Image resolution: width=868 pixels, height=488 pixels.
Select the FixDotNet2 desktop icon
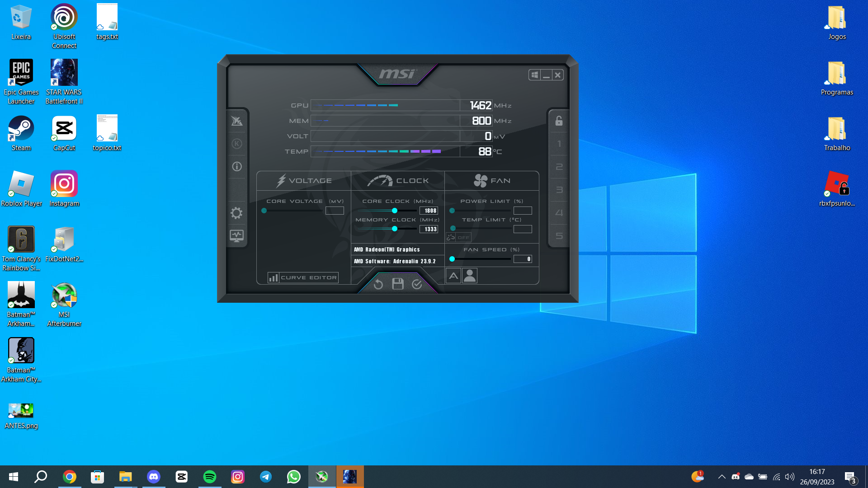click(x=64, y=244)
